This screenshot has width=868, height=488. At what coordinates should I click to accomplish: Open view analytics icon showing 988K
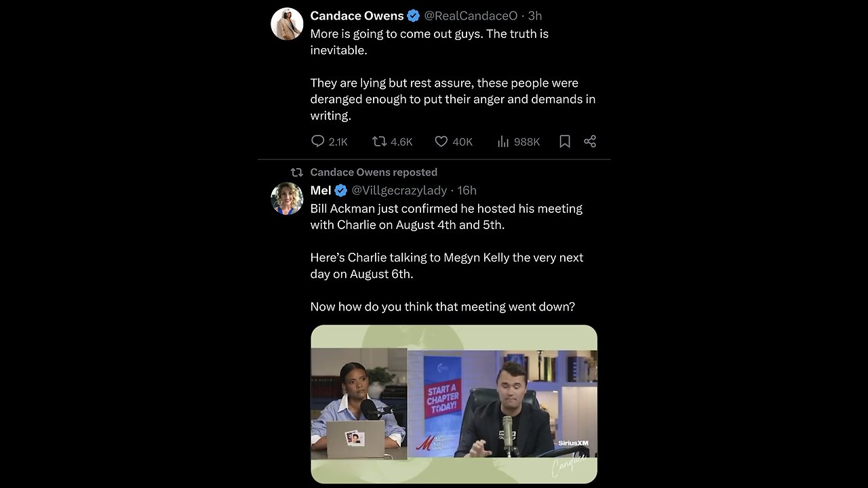503,141
